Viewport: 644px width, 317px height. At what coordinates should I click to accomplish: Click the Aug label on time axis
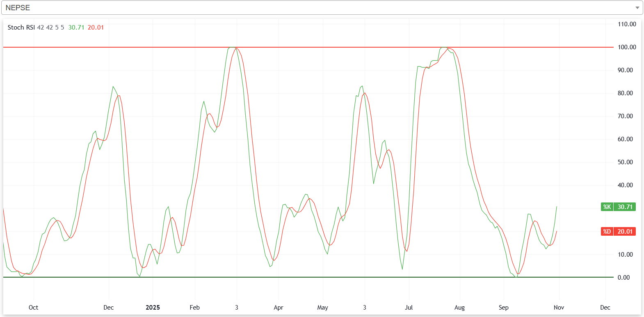coord(459,308)
